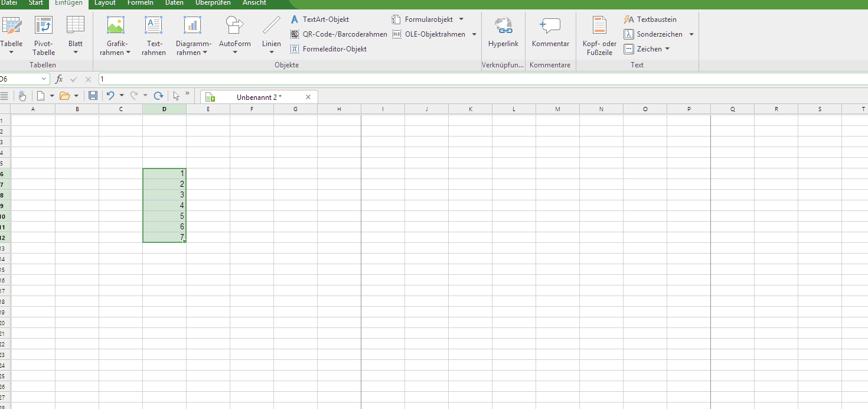Select column header F
Screen dimensions: 868x409
point(252,109)
